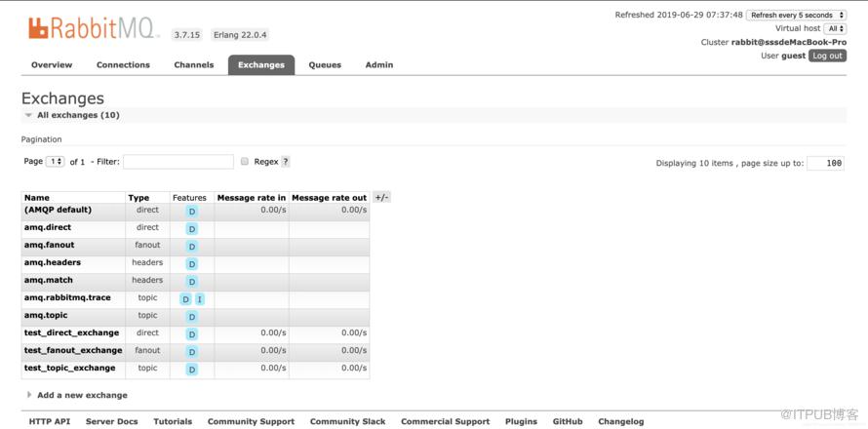Image resolution: width=868 pixels, height=429 pixels.
Task: Open the amq.match exchange
Action: click(x=48, y=280)
